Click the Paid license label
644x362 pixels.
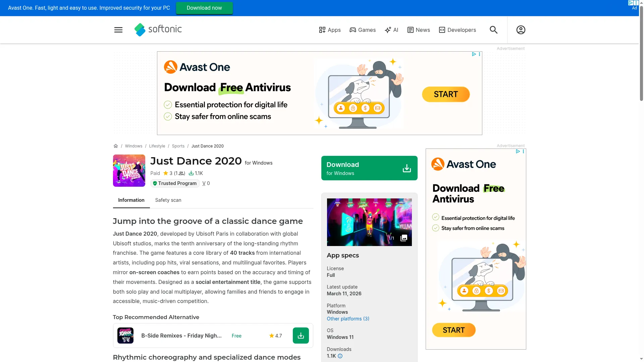tap(155, 173)
